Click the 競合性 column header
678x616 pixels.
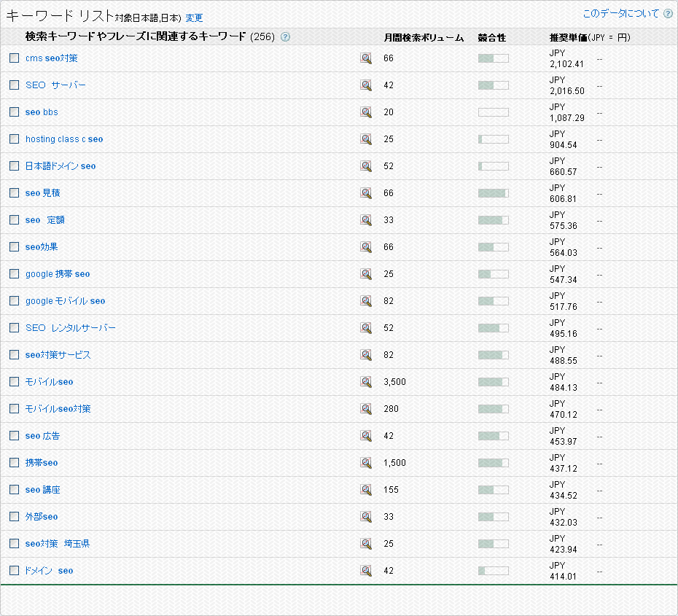492,37
